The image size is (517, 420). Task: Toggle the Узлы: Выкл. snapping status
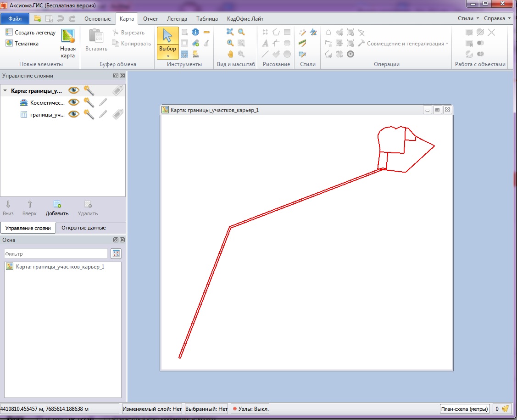tap(250, 409)
